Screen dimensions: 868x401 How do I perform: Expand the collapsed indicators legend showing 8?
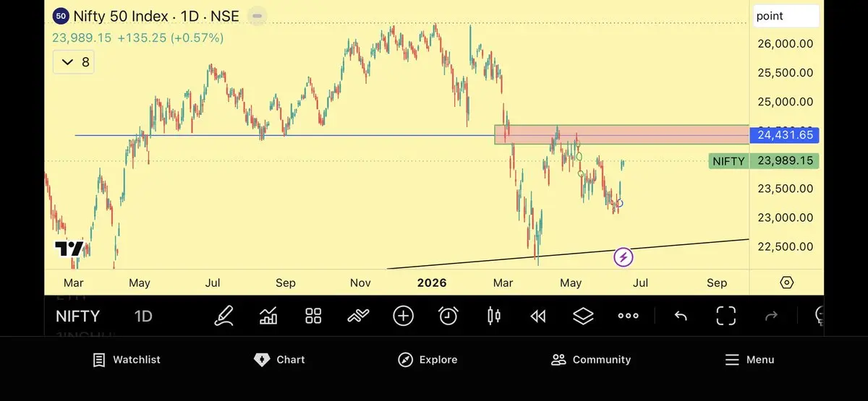pyautogui.click(x=74, y=62)
